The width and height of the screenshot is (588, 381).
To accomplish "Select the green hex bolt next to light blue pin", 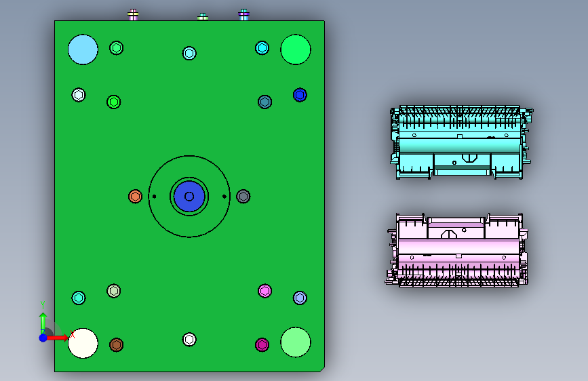I will [116, 48].
